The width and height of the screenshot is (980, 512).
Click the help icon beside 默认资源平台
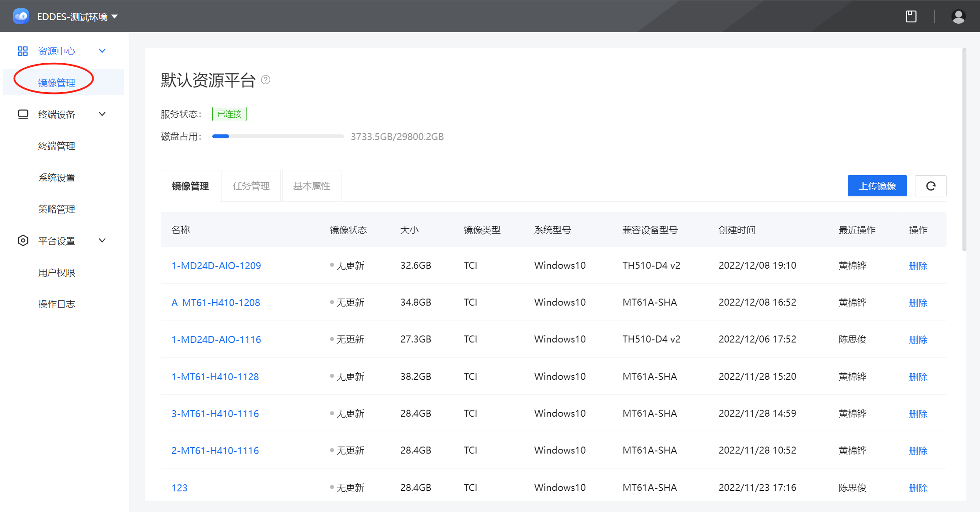pyautogui.click(x=265, y=80)
